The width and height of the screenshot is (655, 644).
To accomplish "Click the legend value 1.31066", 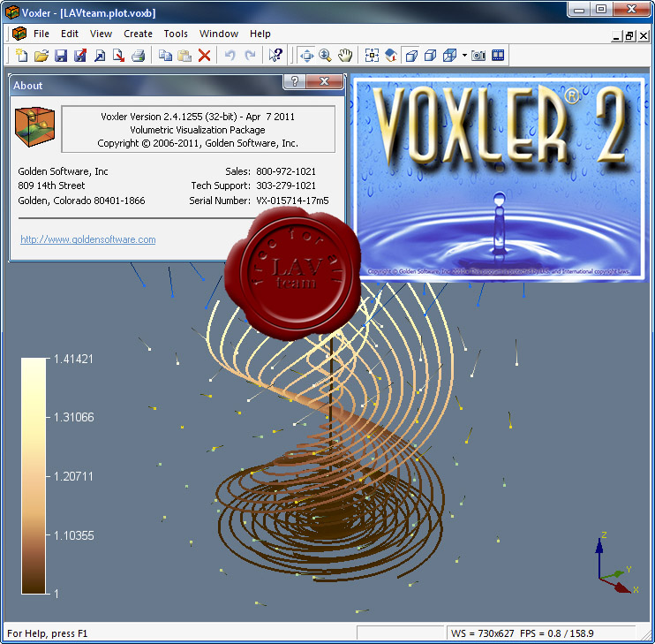I will pos(74,417).
